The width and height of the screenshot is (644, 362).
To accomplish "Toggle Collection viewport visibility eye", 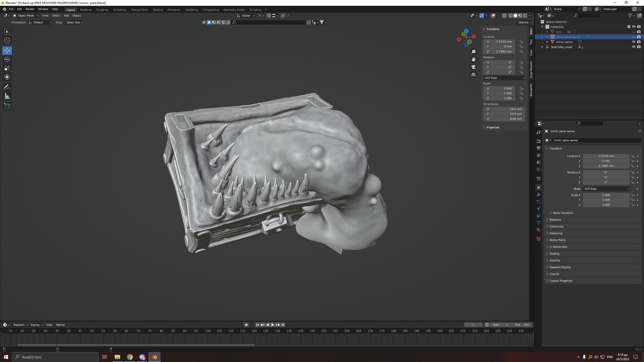I will click(x=634, y=27).
